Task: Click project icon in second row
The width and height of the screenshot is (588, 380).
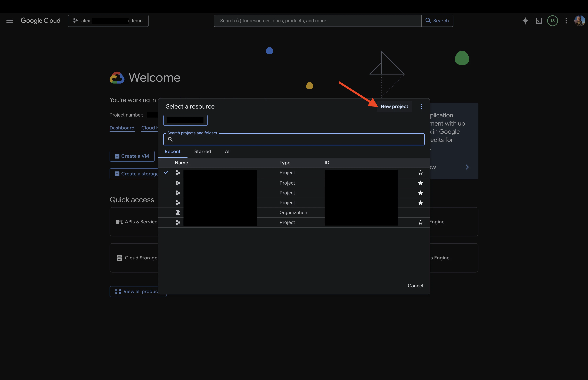Action: [x=178, y=183]
